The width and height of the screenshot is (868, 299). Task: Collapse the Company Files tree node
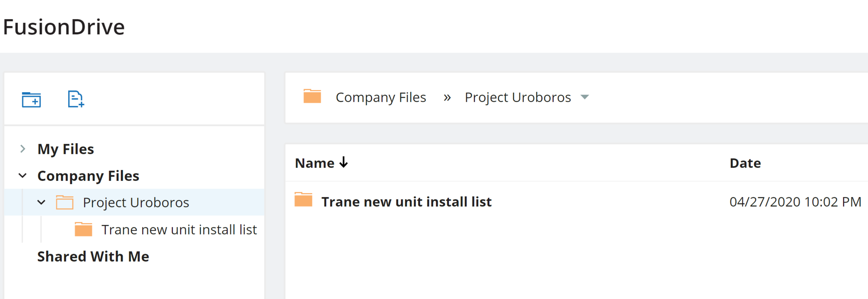[x=23, y=175]
